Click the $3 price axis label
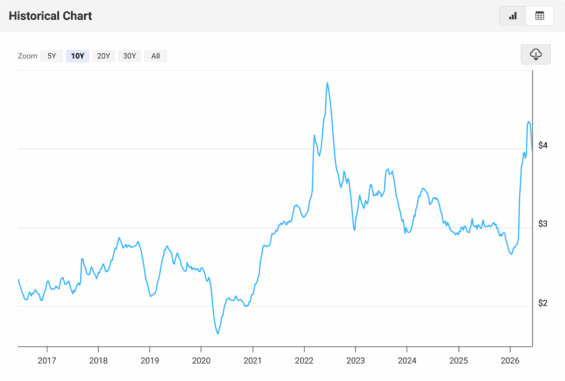565x381 pixels. [x=543, y=224]
